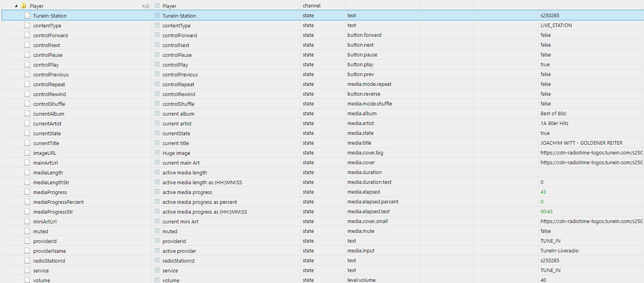Viewport: 644px width, 283px height.
Task: Click file icon of TuneIn-Station row
Action: [x=27, y=16]
